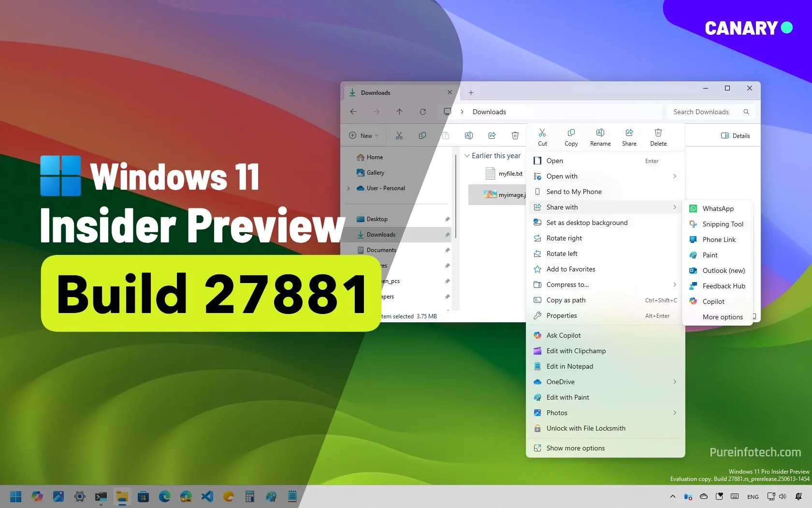Open the Photos app from the taskbar
Image resolution: width=812 pixels, height=508 pixels.
[58, 496]
